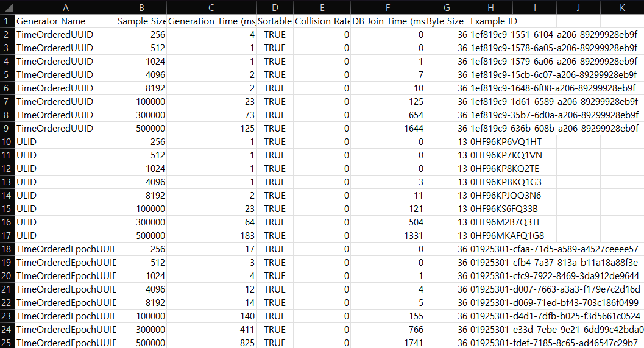
Task: Select generation time cell '411' in row 24
Action: 211,330
